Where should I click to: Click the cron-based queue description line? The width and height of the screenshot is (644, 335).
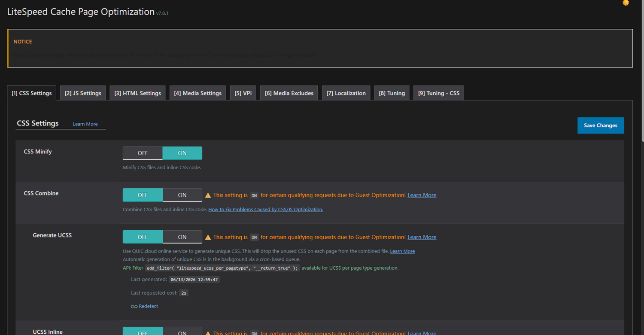pyautogui.click(x=212, y=259)
